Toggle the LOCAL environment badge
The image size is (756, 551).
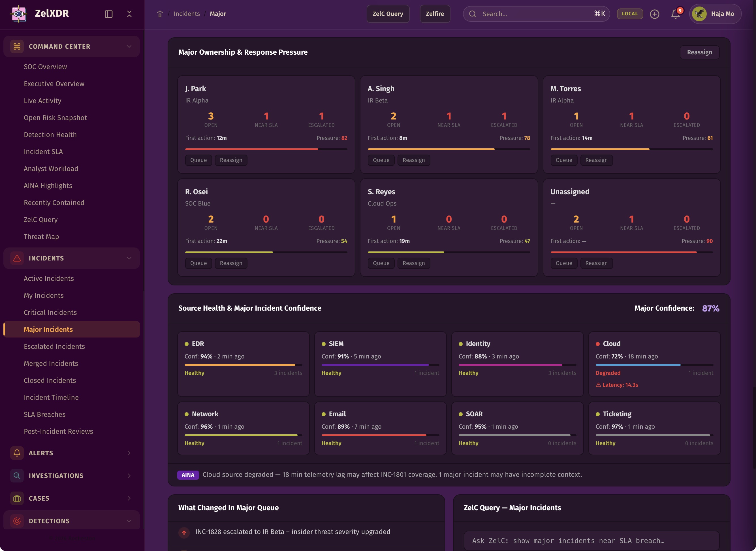coord(630,14)
